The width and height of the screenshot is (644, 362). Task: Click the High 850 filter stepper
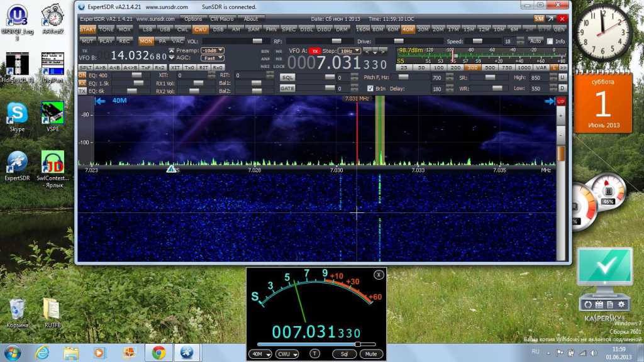[553, 77]
